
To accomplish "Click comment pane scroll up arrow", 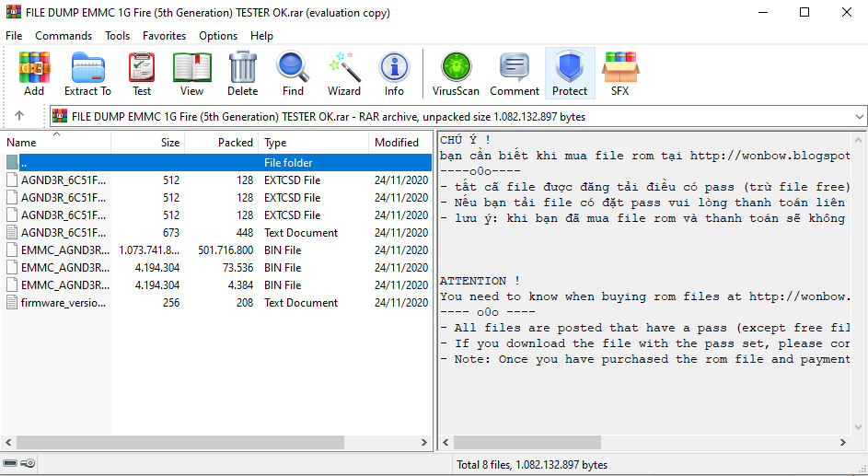I will (x=859, y=140).
